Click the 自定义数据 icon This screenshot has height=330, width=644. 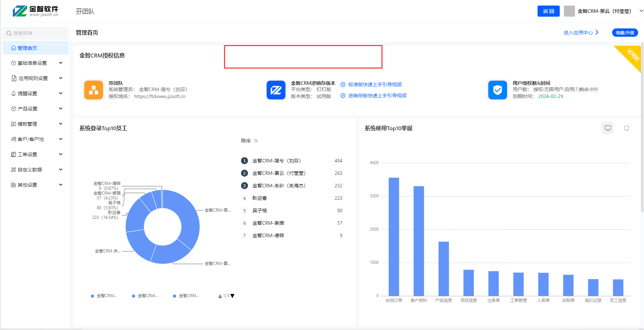coord(14,170)
